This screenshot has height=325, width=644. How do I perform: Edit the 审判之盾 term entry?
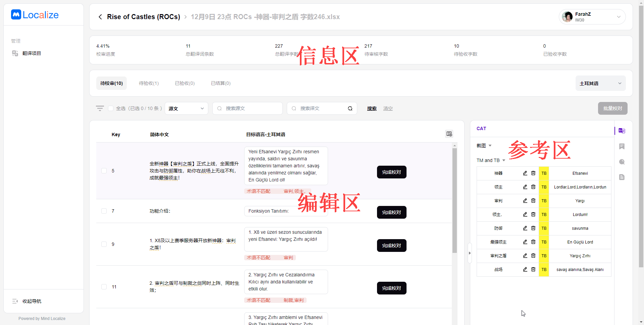(525, 256)
